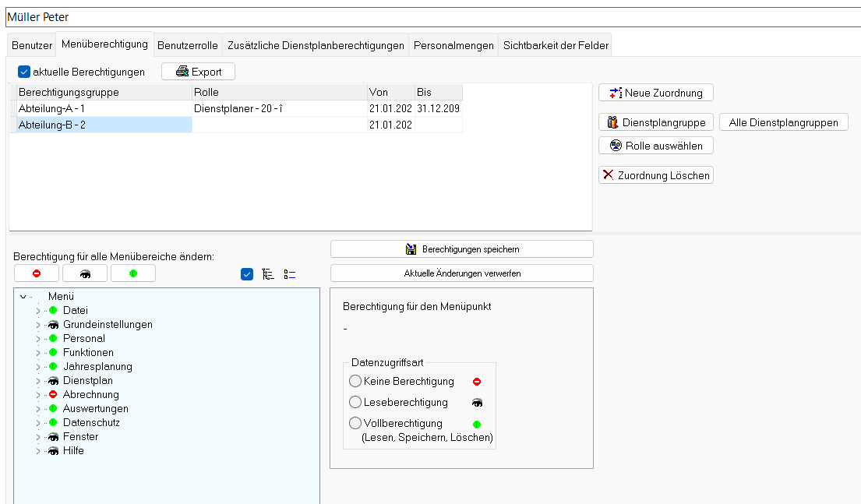The width and height of the screenshot is (861, 504).
Task: Set all menu areas to Keine Berechtigung (red icon)
Action: point(36,273)
